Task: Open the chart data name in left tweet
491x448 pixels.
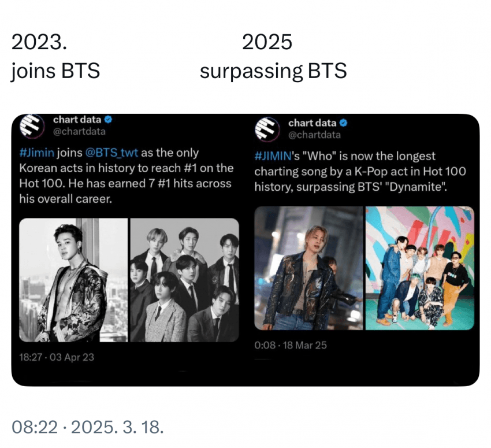Action: point(77,120)
